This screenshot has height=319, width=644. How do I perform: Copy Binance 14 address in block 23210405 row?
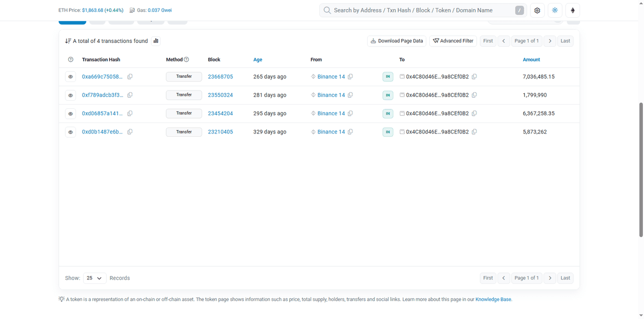tap(350, 131)
